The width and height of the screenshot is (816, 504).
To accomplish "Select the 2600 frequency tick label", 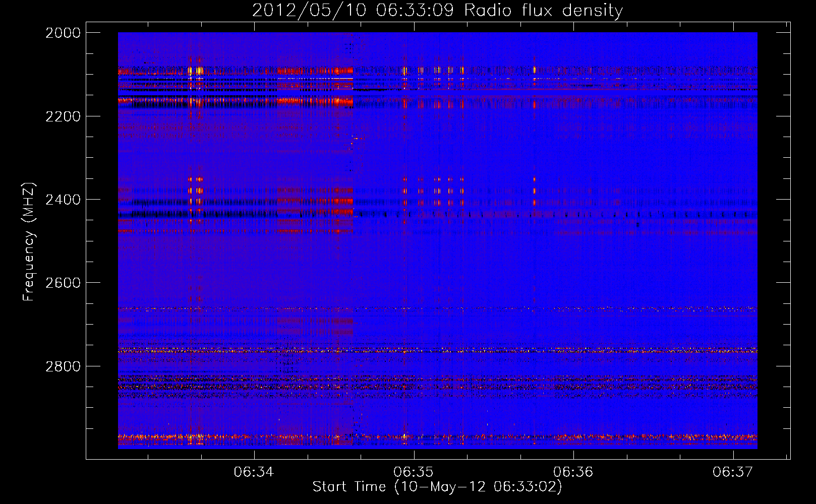I will click(x=63, y=283).
